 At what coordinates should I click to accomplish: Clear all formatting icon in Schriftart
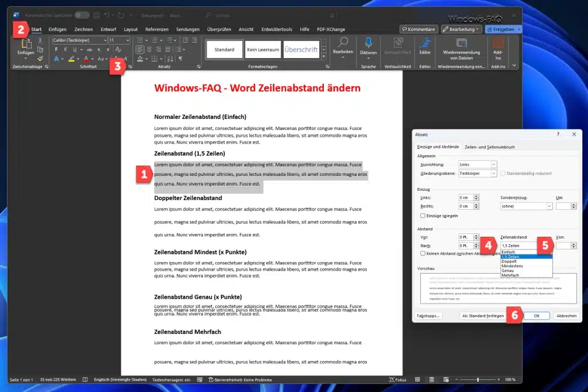(x=118, y=49)
